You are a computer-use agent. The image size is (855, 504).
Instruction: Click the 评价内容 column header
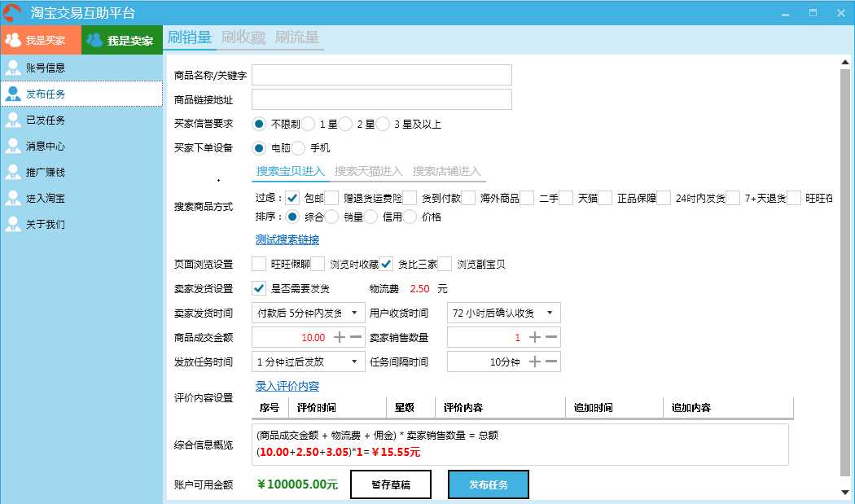click(501, 407)
